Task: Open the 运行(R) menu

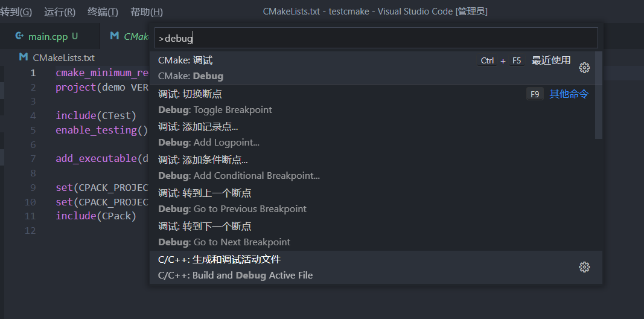Action: click(x=60, y=12)
